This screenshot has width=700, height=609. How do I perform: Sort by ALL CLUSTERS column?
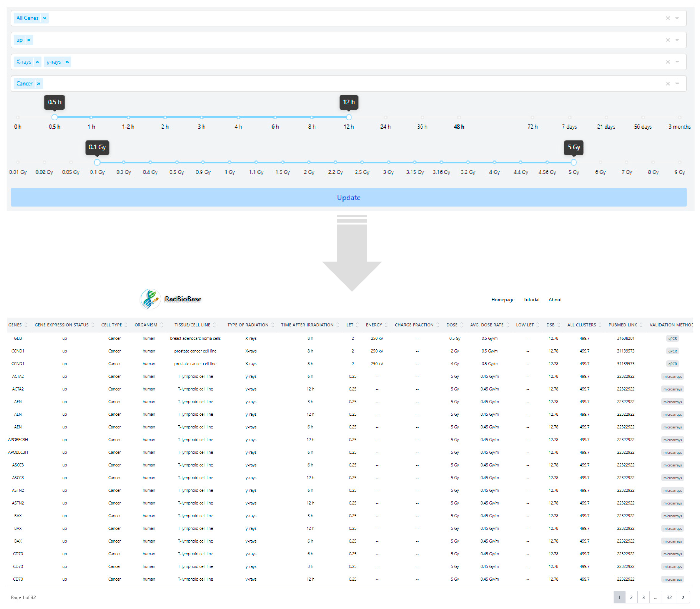[x=600, y=325]
